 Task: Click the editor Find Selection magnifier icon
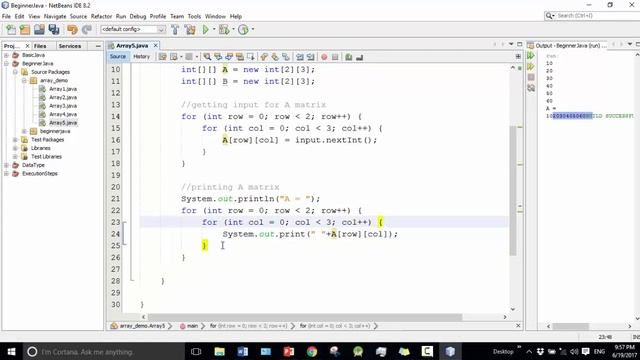[x=207, y=57]
